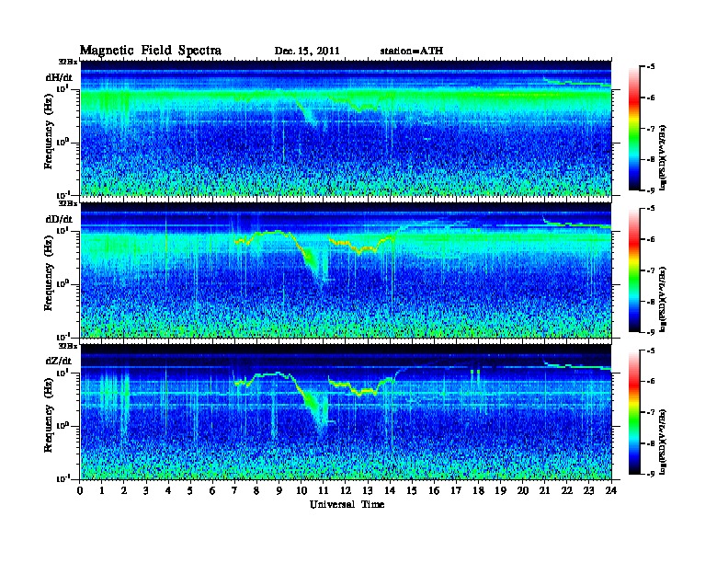
Task: Click the "Dec. 15, 2011" date text
Action: [x=307, y=52]
